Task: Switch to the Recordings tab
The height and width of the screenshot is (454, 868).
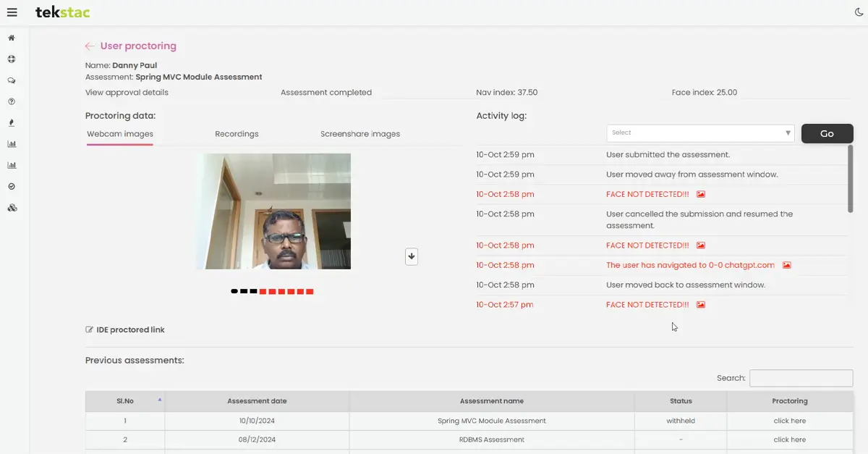Action: coord(237,134)
